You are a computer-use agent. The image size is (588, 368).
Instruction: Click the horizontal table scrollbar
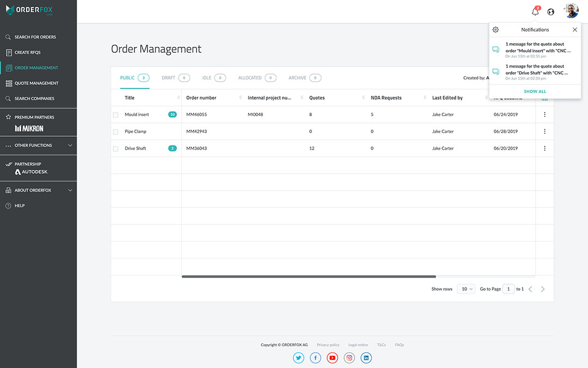[x=309, y=277]
